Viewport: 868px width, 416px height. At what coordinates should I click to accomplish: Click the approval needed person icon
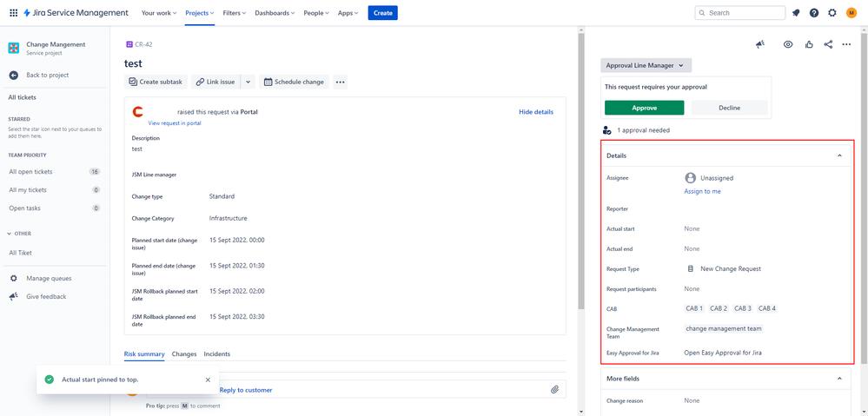606,130
